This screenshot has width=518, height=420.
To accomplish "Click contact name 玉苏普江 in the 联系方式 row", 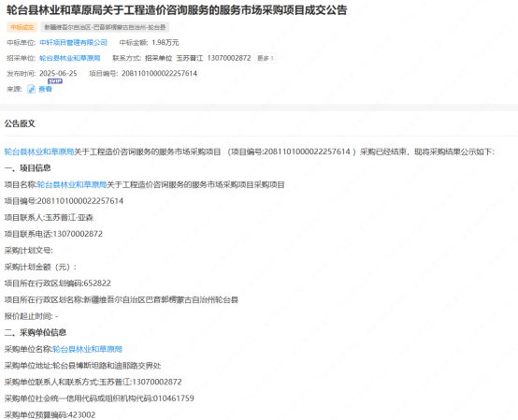I will [x=189, y=58].
